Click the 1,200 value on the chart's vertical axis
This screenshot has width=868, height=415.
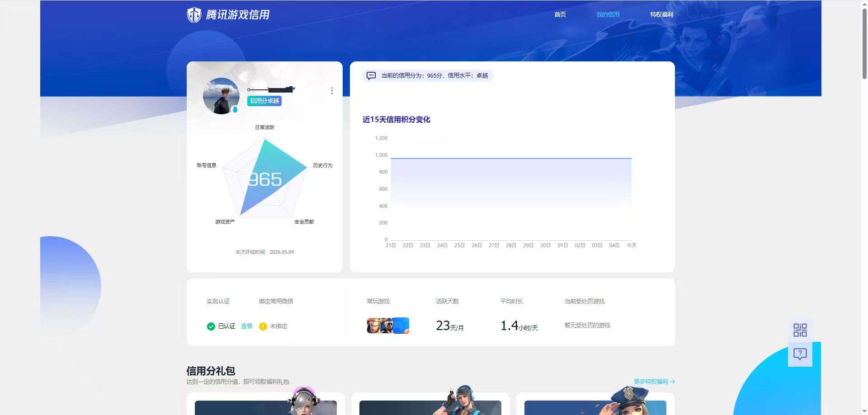tap(381, 138)
